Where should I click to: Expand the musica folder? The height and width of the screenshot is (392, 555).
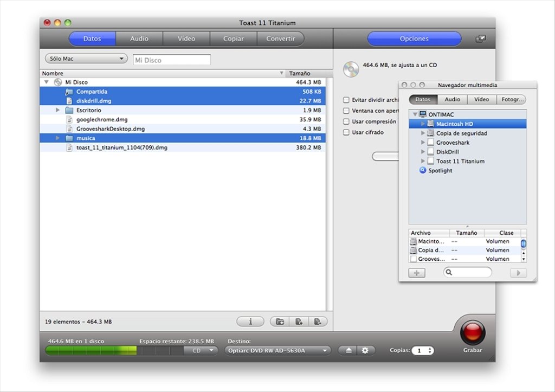click(x=57, y=138)
